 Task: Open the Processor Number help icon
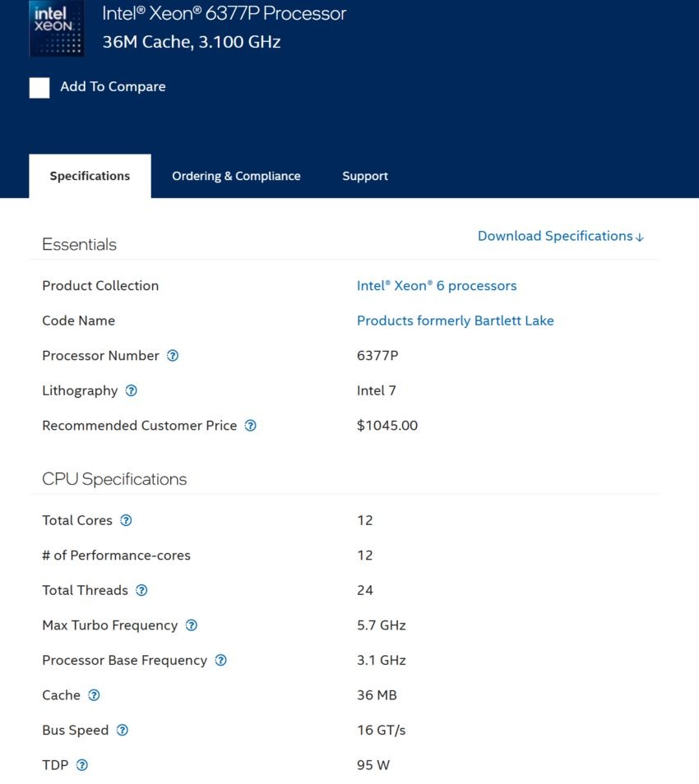173,356
